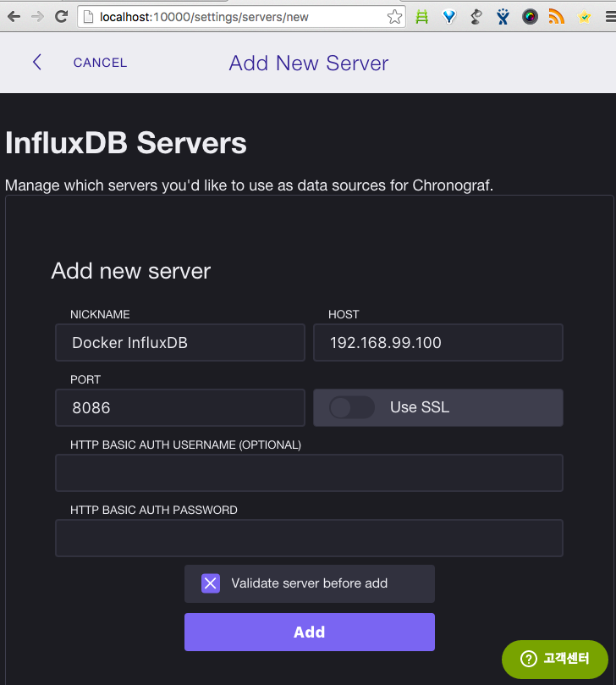
Task: Open the round color wheel extension icon
Action: click(x=530, y=17)
